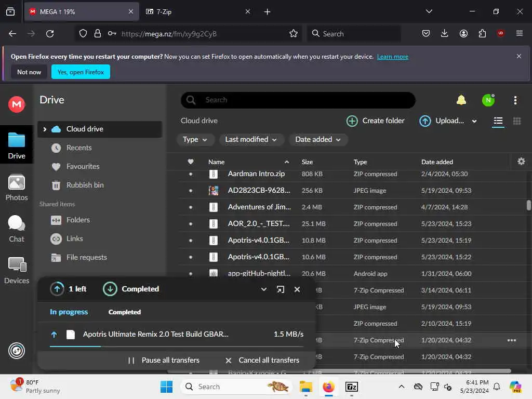Image resolution: width=532 pixels, height=399 pixels.
Task: Open the three-dot menu beside the avatar
Action: click(515, 100)
